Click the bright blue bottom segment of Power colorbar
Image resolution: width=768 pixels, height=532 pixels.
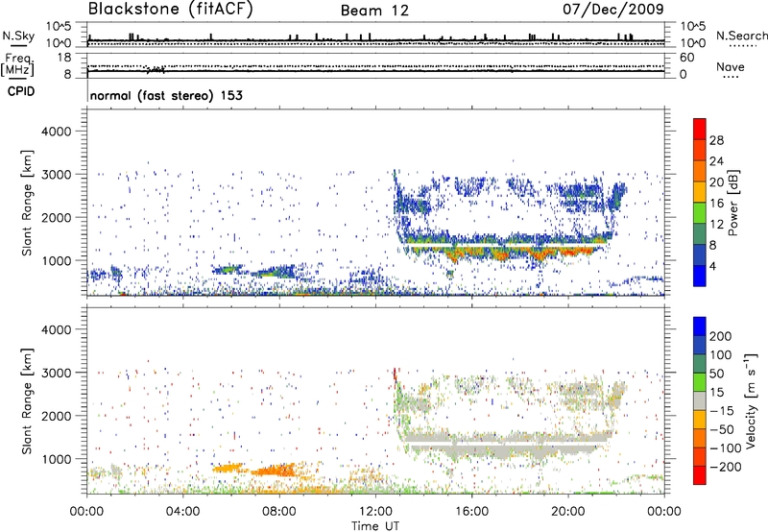[x=700, y=276]
